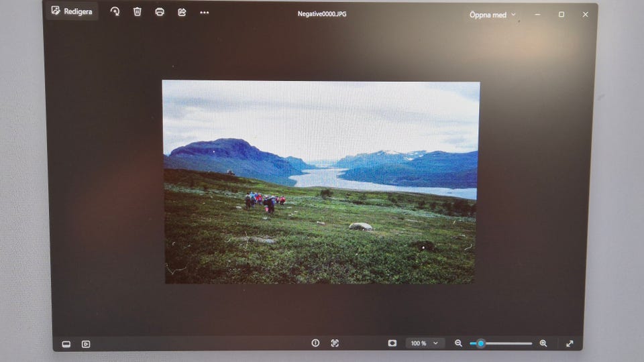
Task: Open the Redigera edit mode
Action: point(72,11)
